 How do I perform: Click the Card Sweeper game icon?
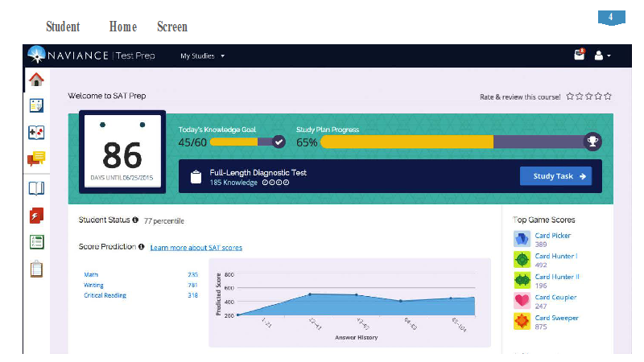coord(522,321)
